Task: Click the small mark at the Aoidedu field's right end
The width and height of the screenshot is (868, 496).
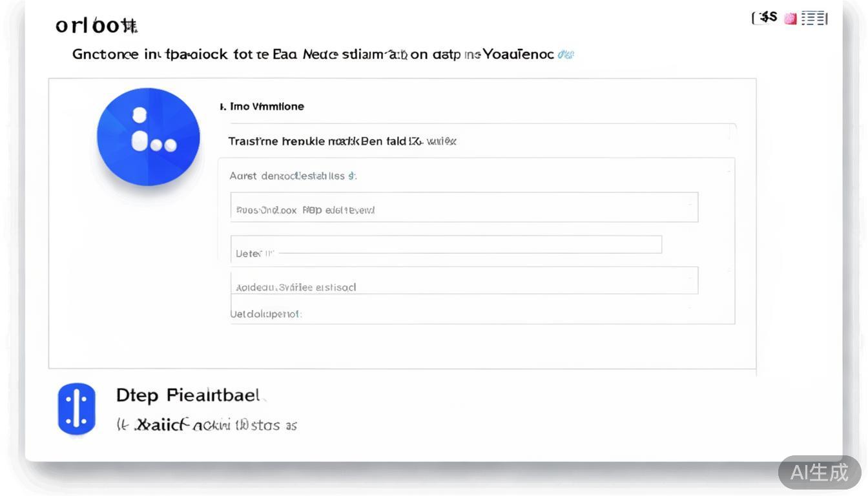Action: tap(690, 278)
